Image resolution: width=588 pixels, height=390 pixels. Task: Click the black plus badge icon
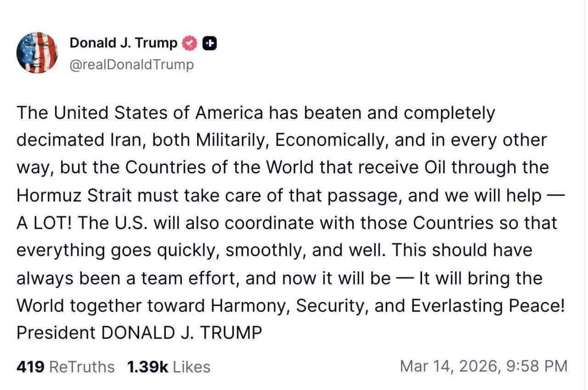209,43
